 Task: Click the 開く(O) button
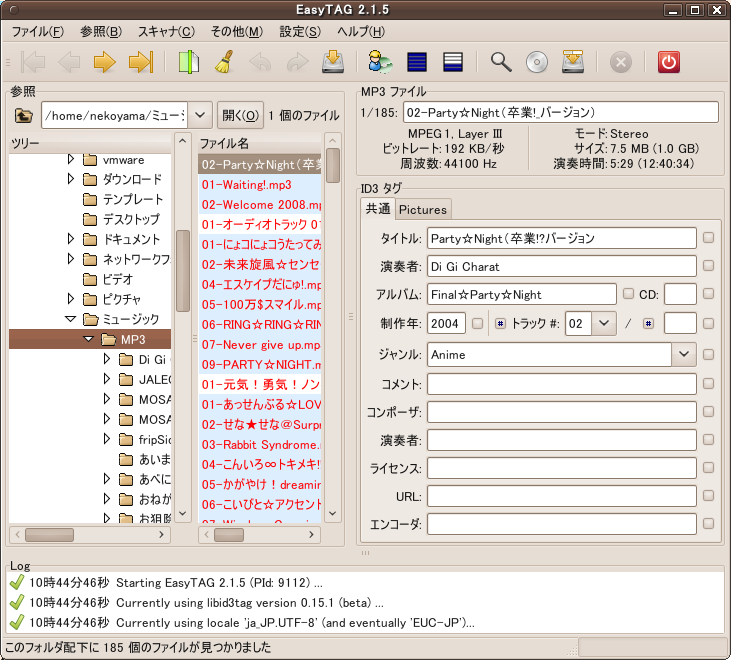tap(240, 115)
